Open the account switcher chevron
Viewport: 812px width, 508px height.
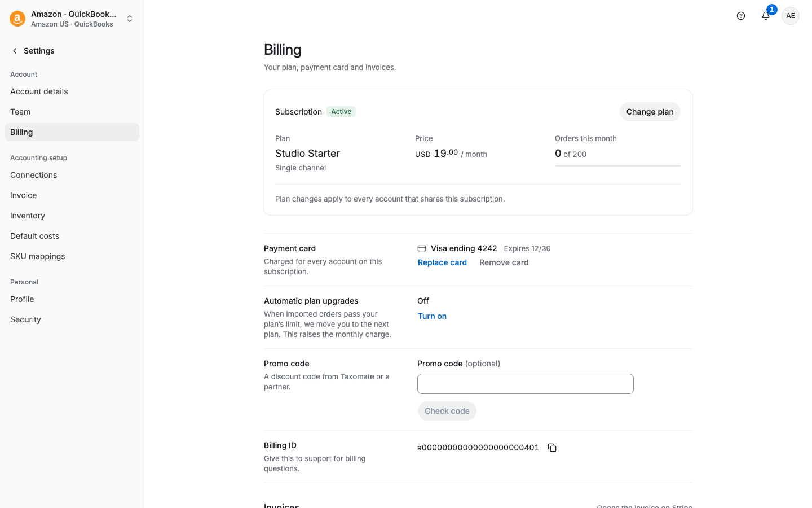coord(130,19)
